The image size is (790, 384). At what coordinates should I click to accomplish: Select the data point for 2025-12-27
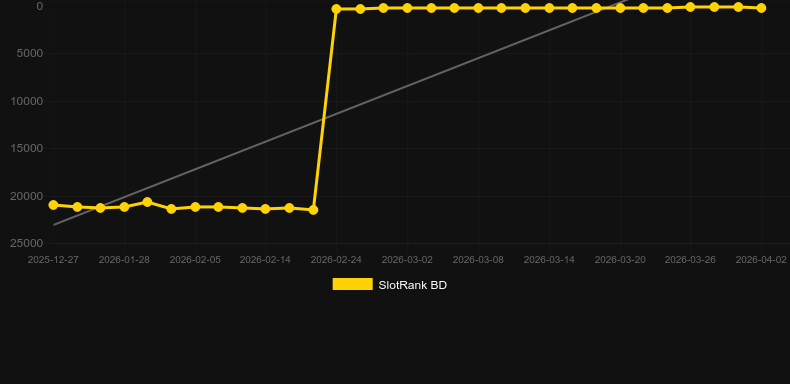tap(53, 205)
